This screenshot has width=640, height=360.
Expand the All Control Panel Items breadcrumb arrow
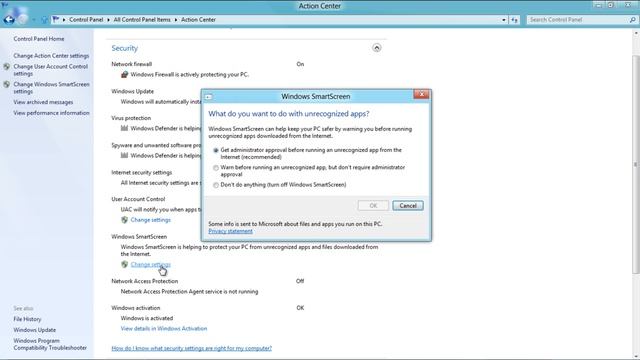pyautogui.click(x=176, y=20)
